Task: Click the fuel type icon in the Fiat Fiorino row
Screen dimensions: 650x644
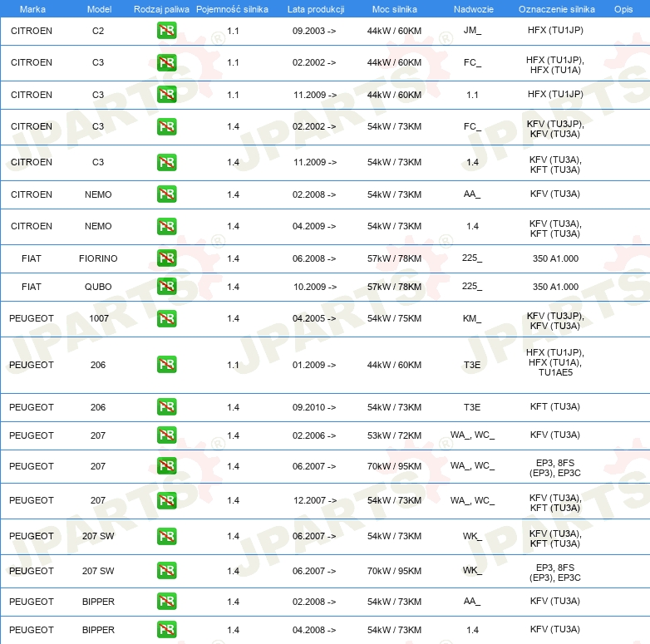Action: click(x=166, y=258)
